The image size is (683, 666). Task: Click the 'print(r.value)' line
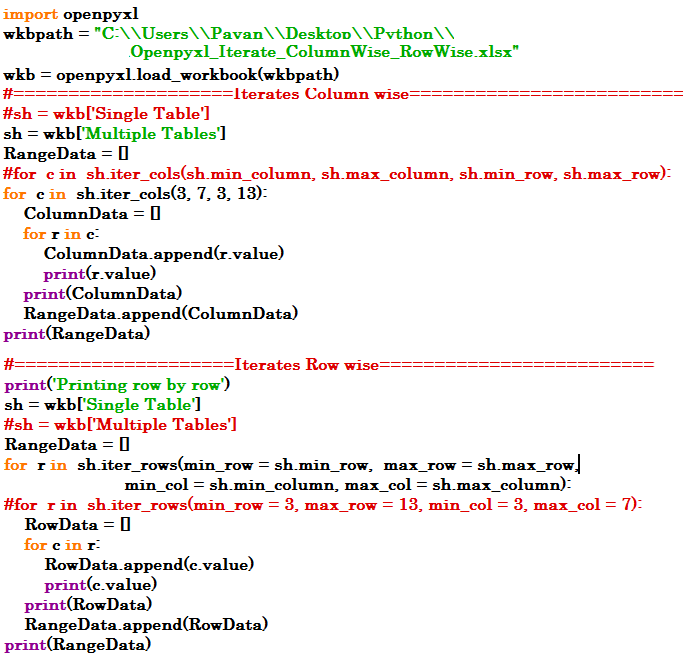point(100,274)
